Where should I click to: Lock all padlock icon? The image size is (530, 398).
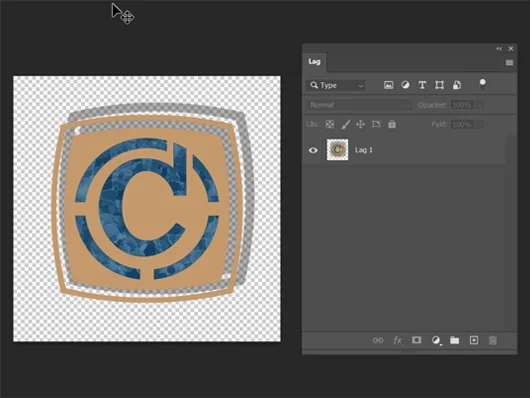(x=392, y=124)
